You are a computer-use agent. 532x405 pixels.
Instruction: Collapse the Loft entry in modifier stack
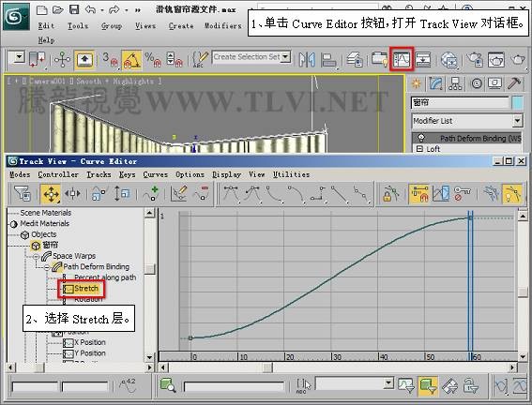tap(419, 149)
